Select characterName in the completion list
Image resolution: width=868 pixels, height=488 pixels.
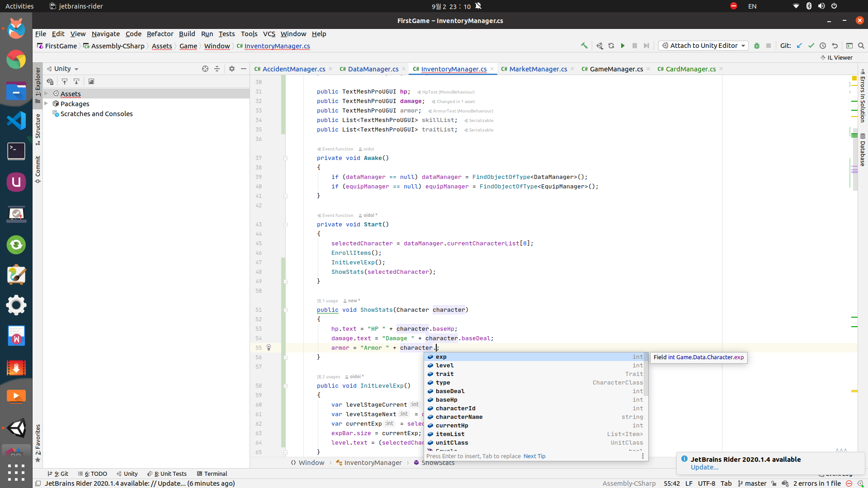[535, 417]
